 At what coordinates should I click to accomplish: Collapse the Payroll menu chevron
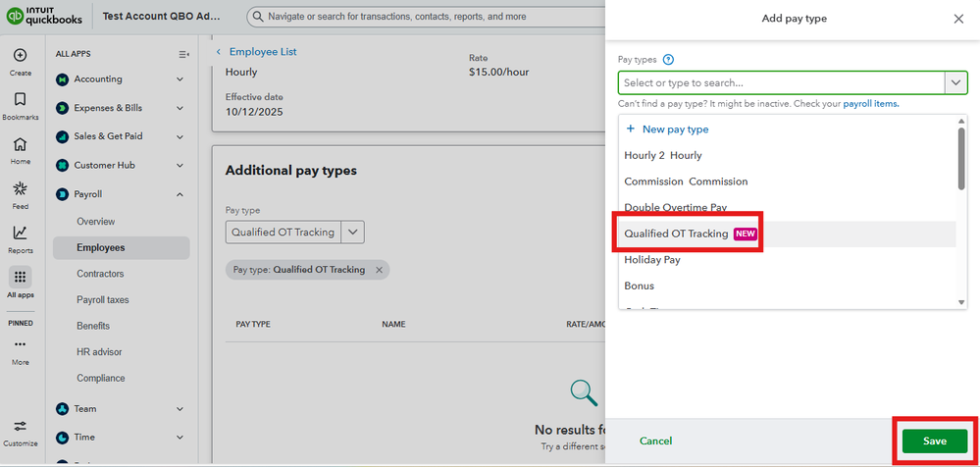point(180,194)
